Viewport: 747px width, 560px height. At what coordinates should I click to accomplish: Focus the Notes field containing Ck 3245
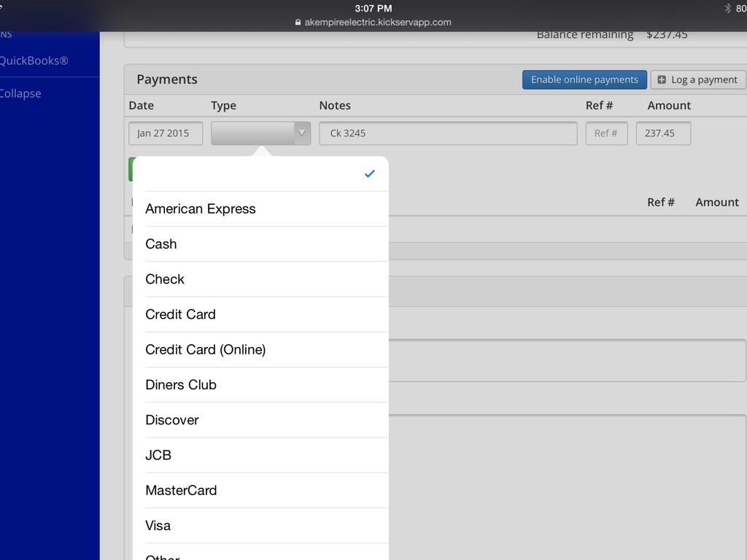(x=448, y=133)
